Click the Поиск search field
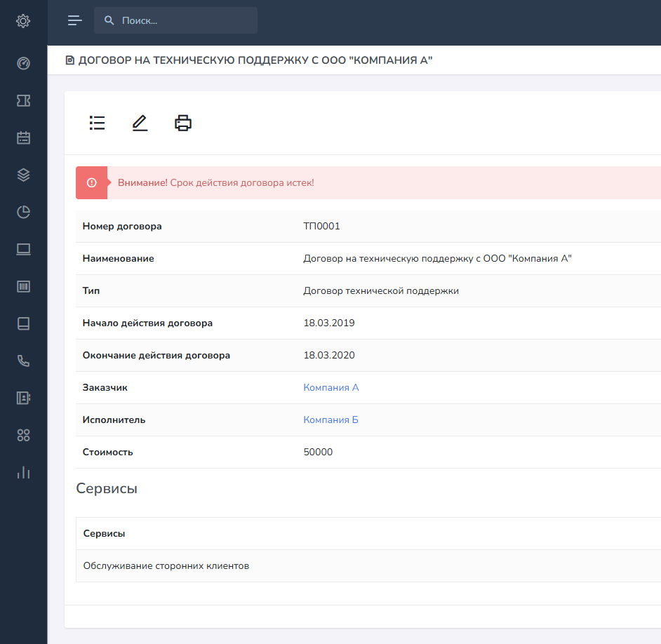This screenshot has height=644, width=661. click(x=184, y=21)
